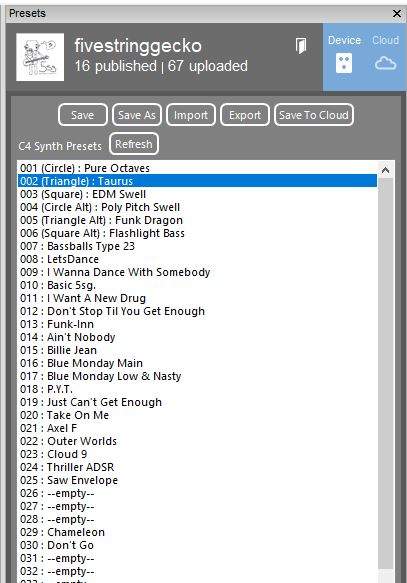
Task: Click the Export button
Action: click(x=245, y=115)
